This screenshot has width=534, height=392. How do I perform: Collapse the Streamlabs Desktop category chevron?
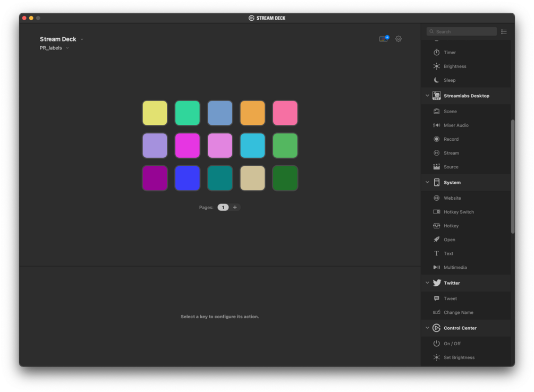(x=427, y=96)
